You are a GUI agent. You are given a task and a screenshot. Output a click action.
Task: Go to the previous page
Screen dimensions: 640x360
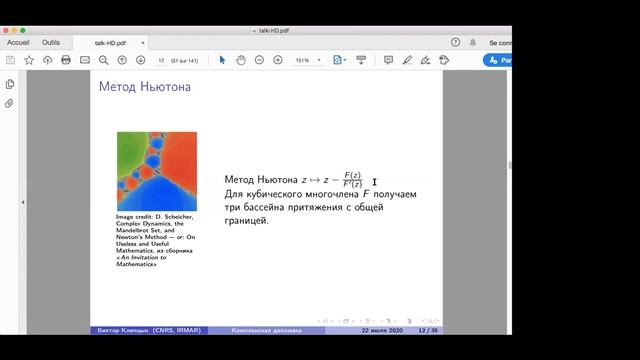(122, 60)
